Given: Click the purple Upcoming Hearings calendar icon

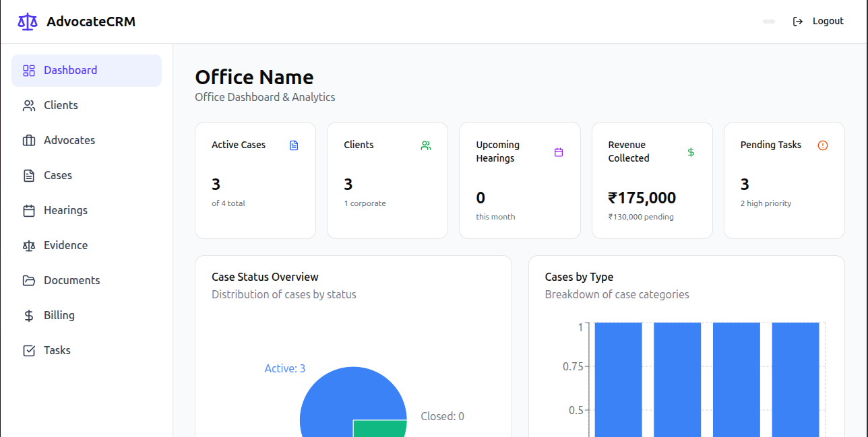Looking at the screenshot, I should [x=559, y=152].
